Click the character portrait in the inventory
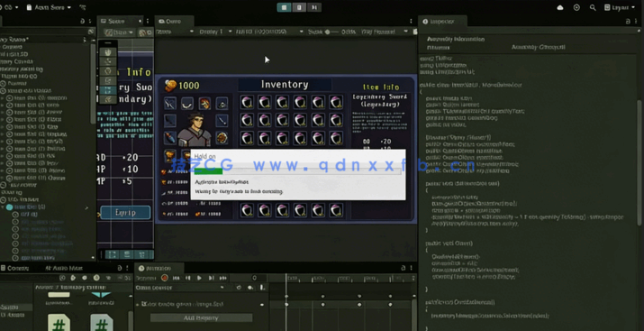The image size is (644, 331). click(195, 129)
